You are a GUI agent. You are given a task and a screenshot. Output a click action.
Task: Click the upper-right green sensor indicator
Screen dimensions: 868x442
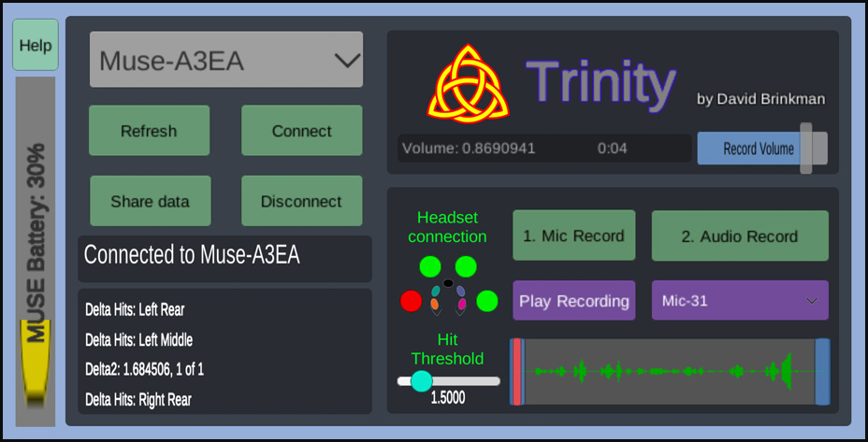pos(466,266)
